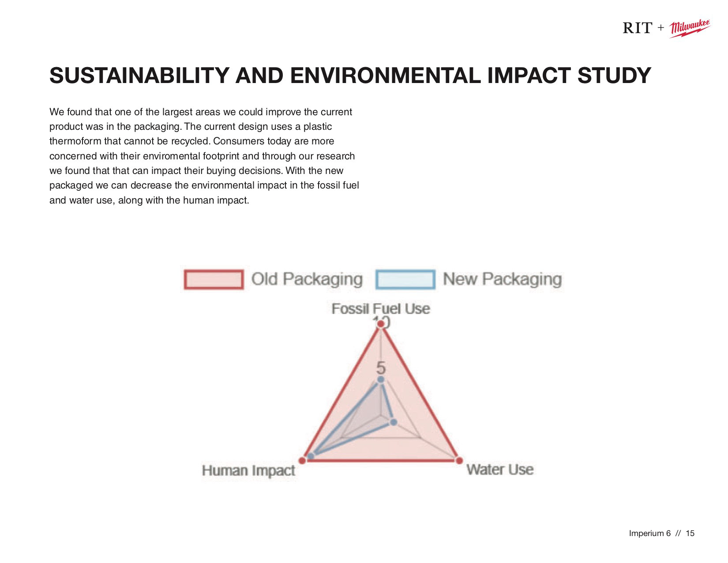Select red Old Packaging point at Water Use
728x563 pixels.
point(459,461)
